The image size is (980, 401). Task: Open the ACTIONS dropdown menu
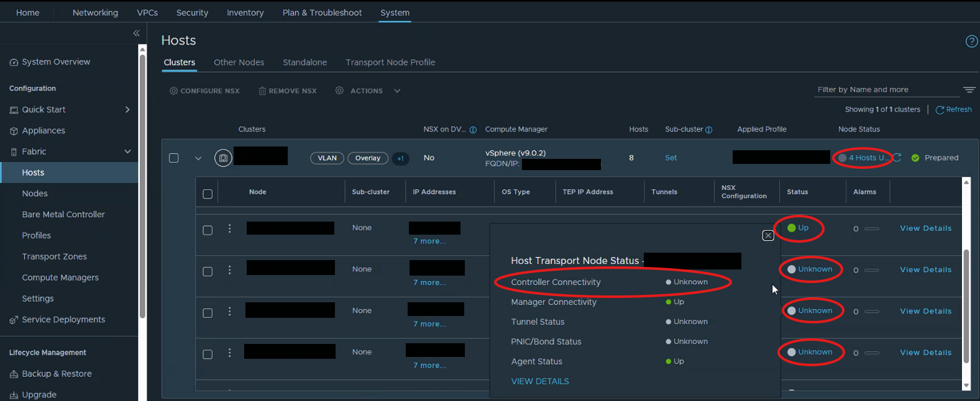368,91
